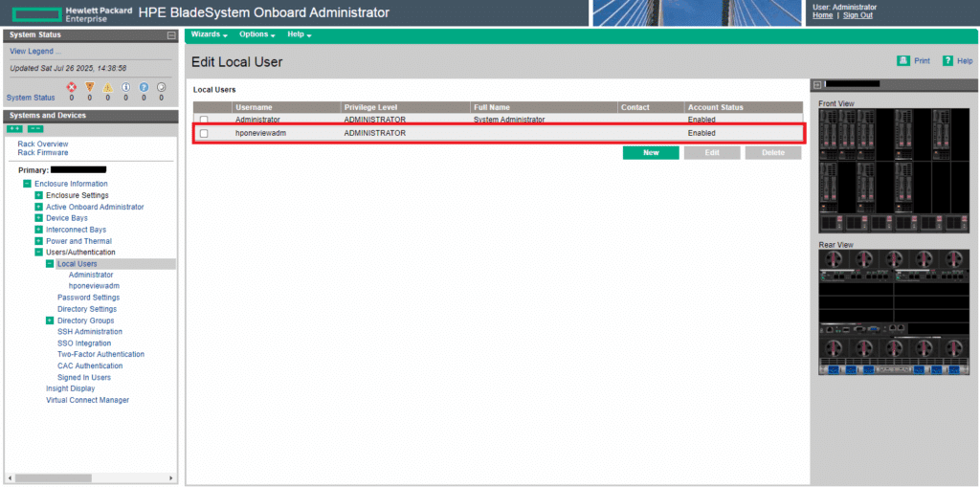This screenshot has width=980, height=487.
Task: Click the Print icon
Action: click(x=902, y=60)
